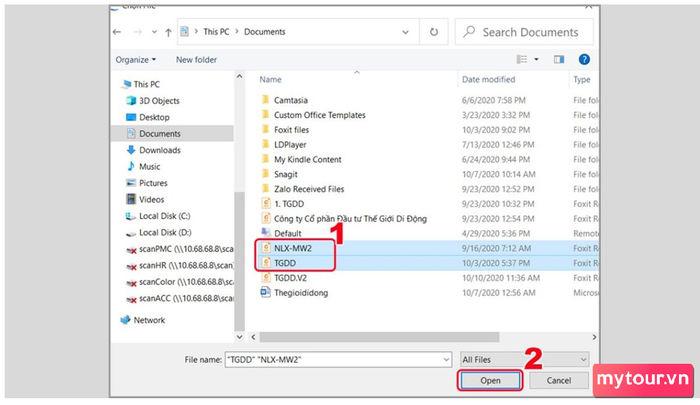This screenshot has width=700, height=405.
Task: Click the Refresh button in address bar
Action: pyautogui.click(x=435, y=32)
